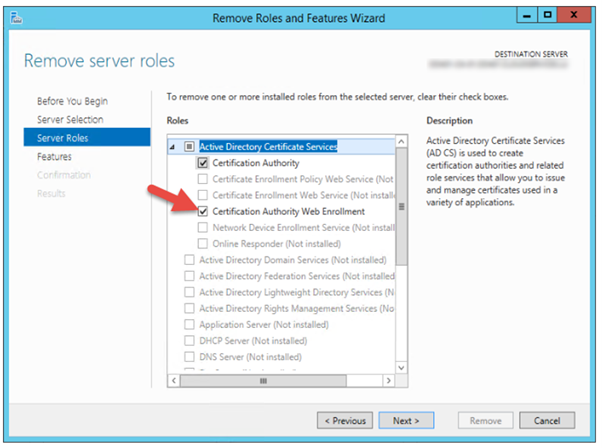Click the Confirmation step

[64, 175]
